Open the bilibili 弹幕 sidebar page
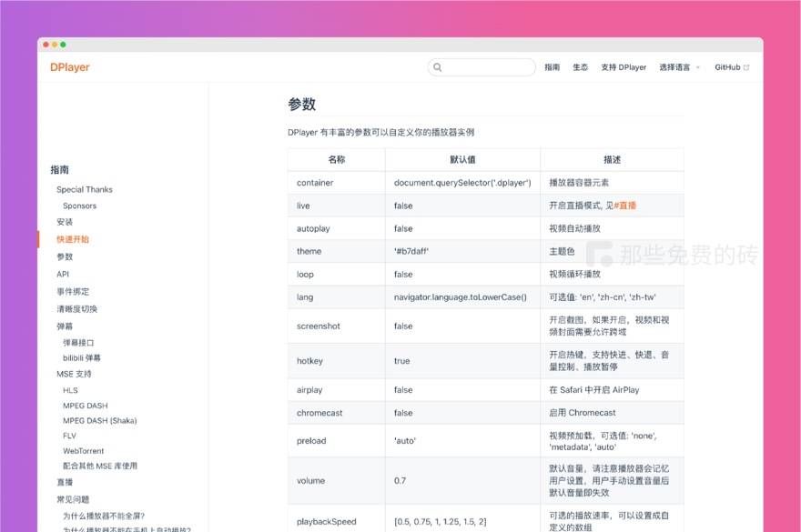This screenshot has width=801, height=532. (x=82, y=357)
